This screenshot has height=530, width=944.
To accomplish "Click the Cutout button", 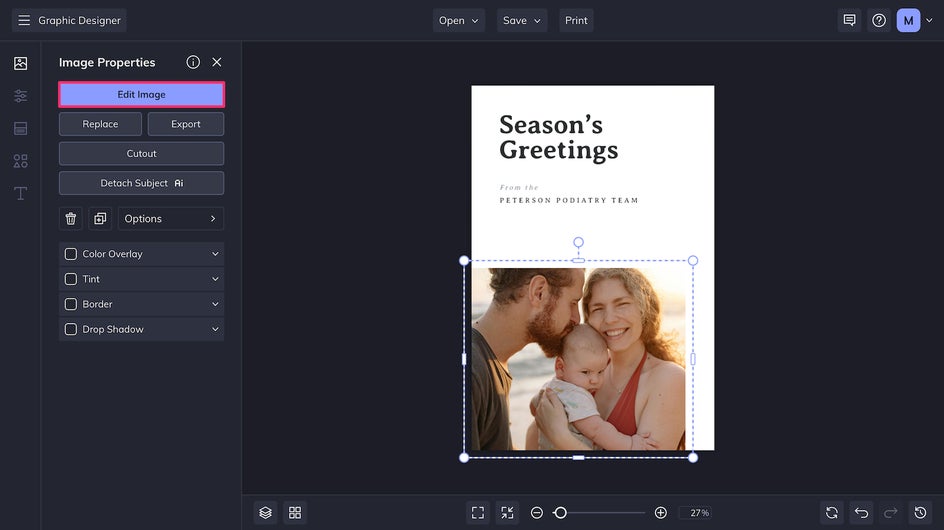I will point(141,154).
